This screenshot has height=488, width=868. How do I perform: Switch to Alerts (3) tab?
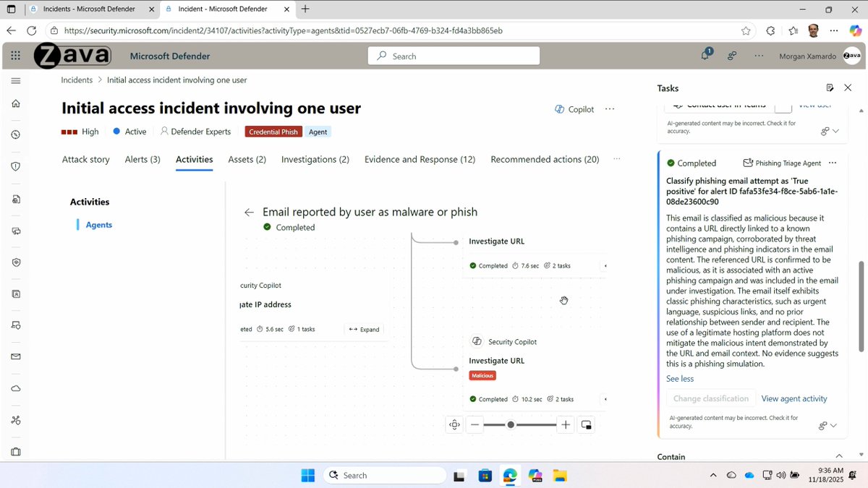click(142, 159)
